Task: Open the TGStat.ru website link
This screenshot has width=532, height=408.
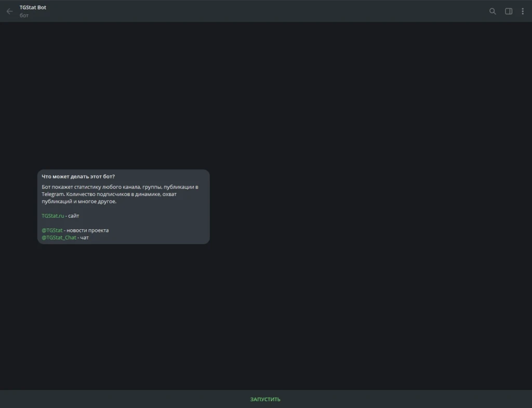Action: [52, 216]
